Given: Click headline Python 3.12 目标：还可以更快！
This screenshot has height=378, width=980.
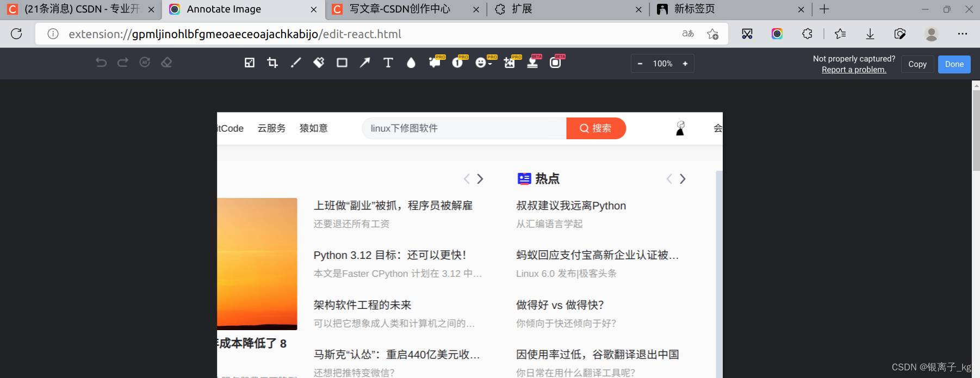Looking at the screenshot, I should point(390,255).
